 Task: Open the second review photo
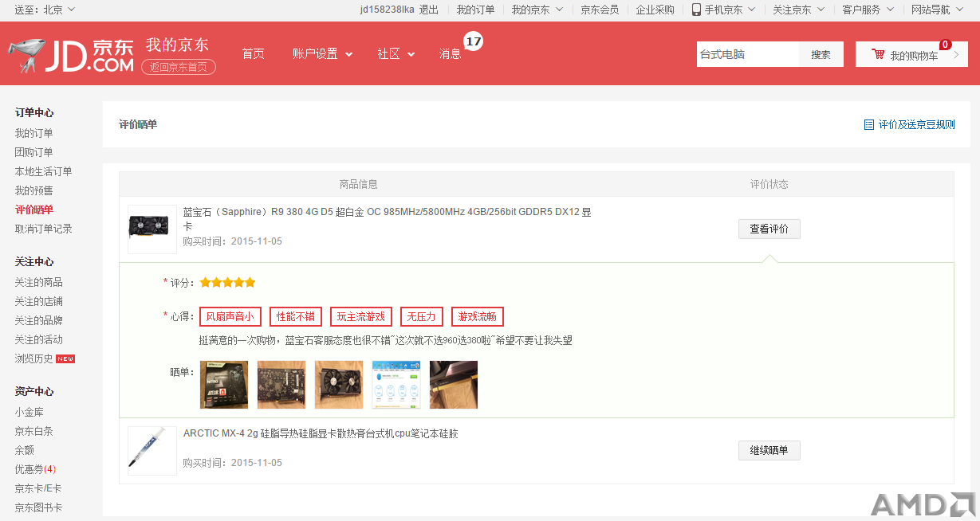[x=281, y=385]
